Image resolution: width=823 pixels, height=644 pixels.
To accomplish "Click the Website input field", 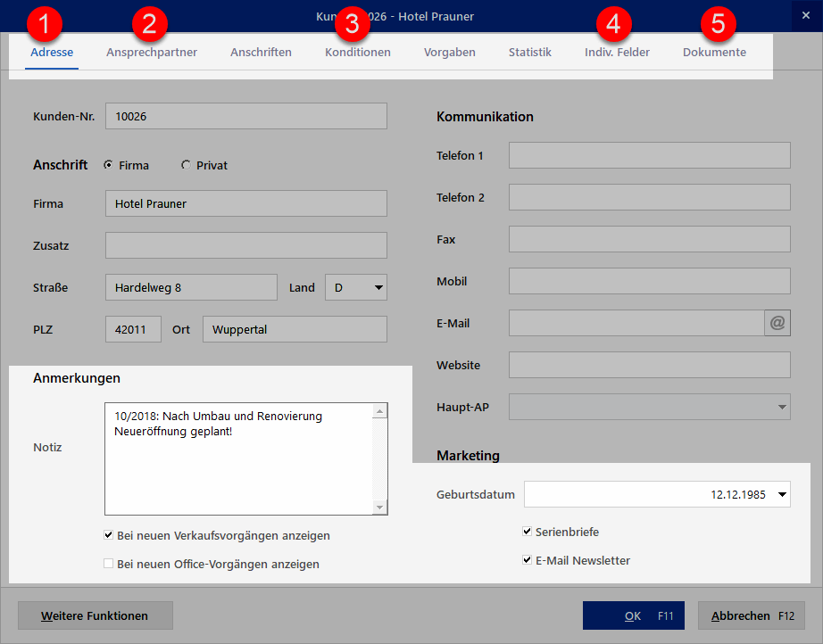I will click(649, 365).
